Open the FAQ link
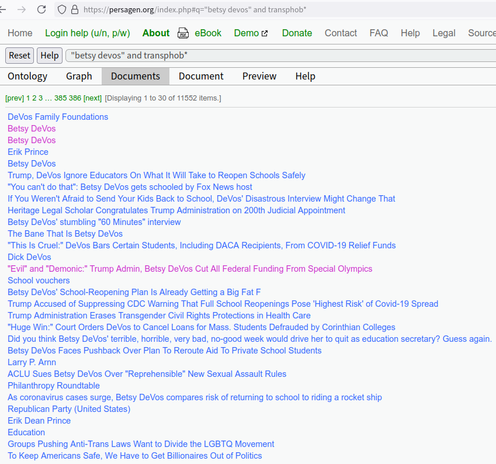The width and height of the screenshot is (496, 464). 379,33
